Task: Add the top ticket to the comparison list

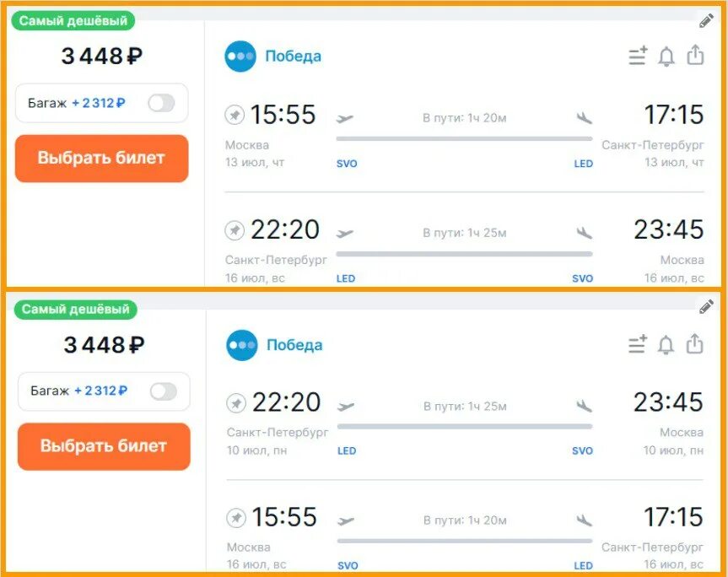Action: [638, 57]
